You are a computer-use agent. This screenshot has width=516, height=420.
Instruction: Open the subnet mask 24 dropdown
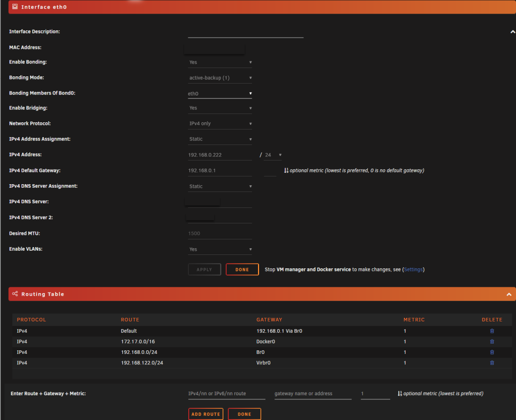[x=273, y=155]
